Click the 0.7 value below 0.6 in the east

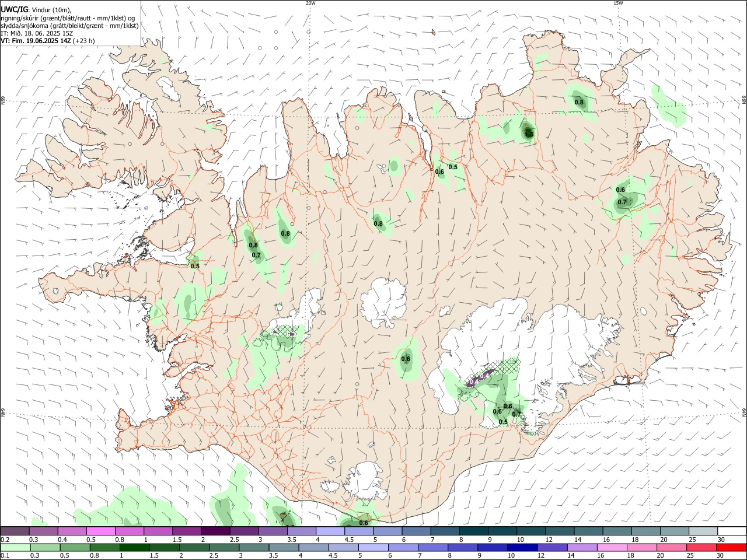[x=622, y=202]
